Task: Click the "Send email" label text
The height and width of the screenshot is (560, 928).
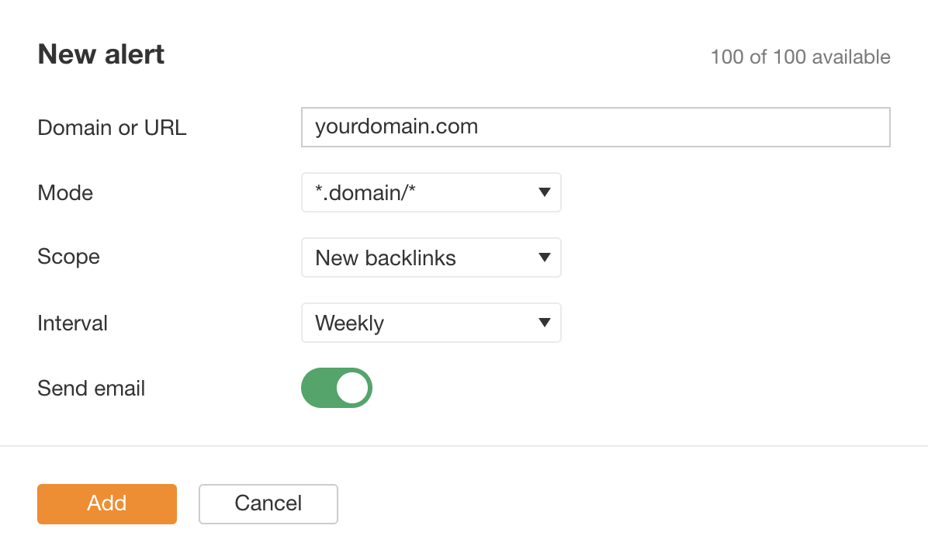Action: 91,388
